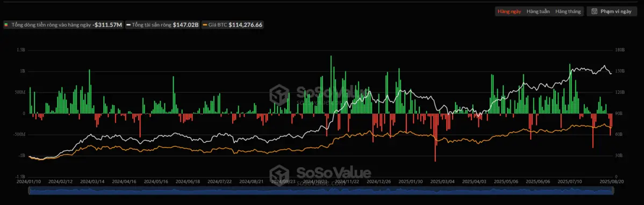The width and height of the screenshot is (644, 205).
Task: Click the $147.02B net assets value
Action: (185, 25)
